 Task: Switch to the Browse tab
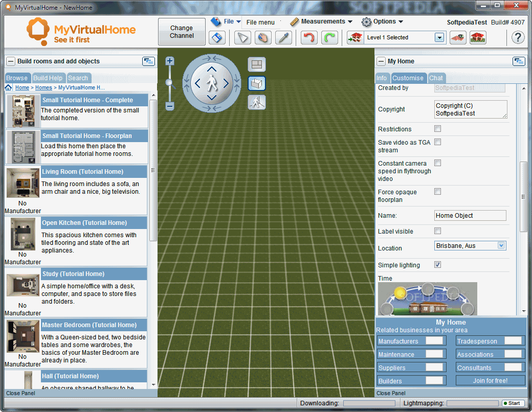click(17, 78)
